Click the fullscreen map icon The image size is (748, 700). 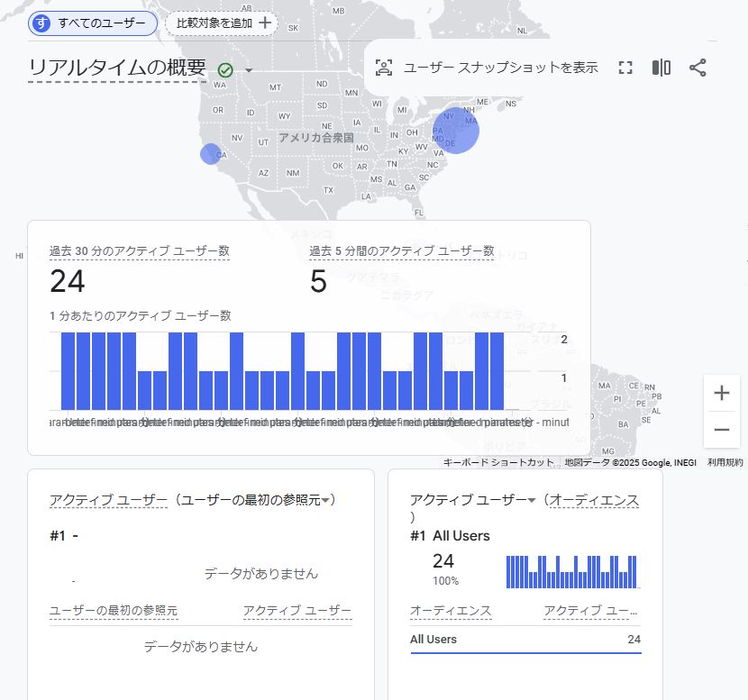point(626,68)
